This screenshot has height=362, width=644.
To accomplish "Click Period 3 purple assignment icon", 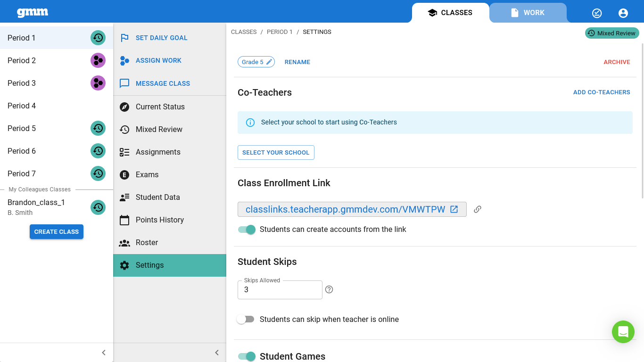I will (x=98, y=83).
